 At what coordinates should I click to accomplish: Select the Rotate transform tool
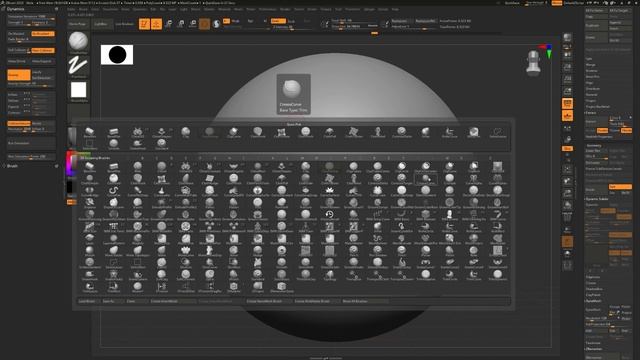193,24
